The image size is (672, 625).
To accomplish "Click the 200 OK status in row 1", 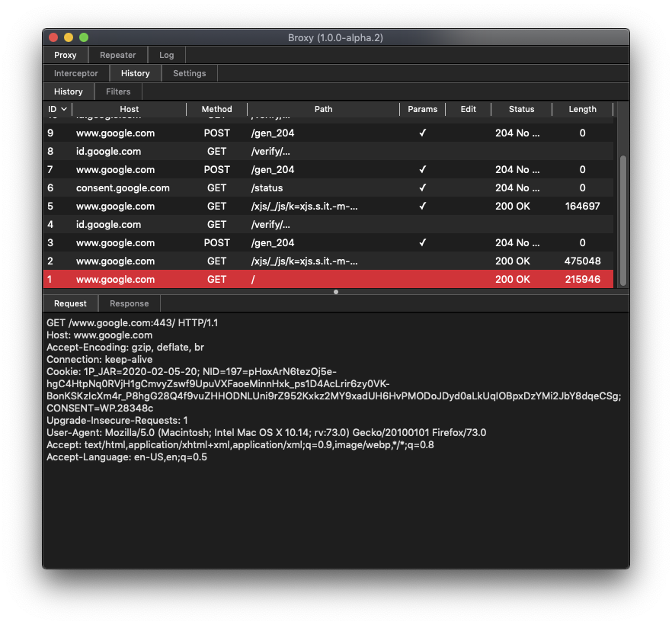I will 513,280.
